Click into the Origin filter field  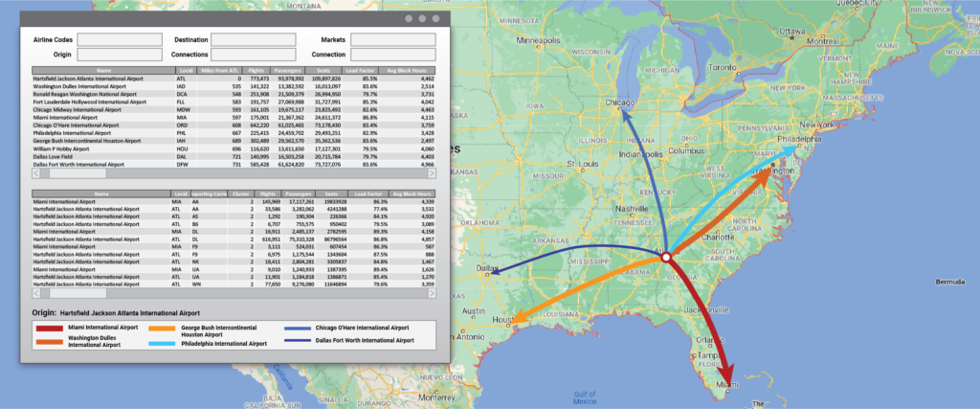[120, 55]
